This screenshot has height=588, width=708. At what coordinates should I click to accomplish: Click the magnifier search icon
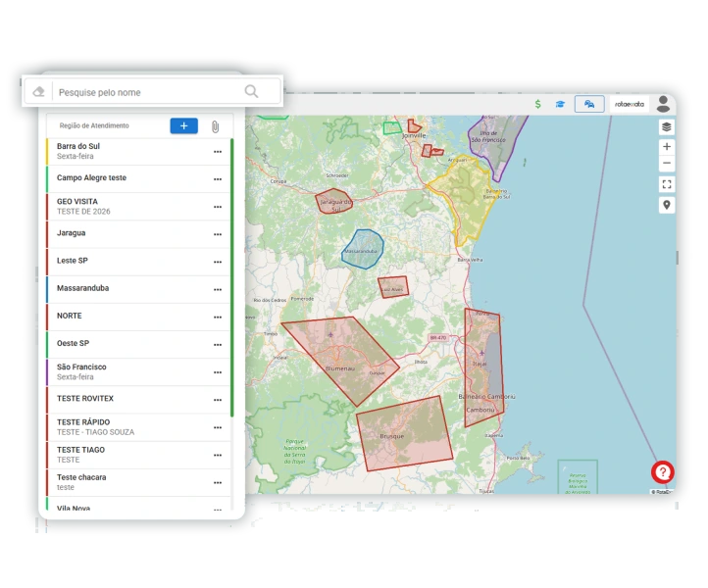[x=251, y=91]
